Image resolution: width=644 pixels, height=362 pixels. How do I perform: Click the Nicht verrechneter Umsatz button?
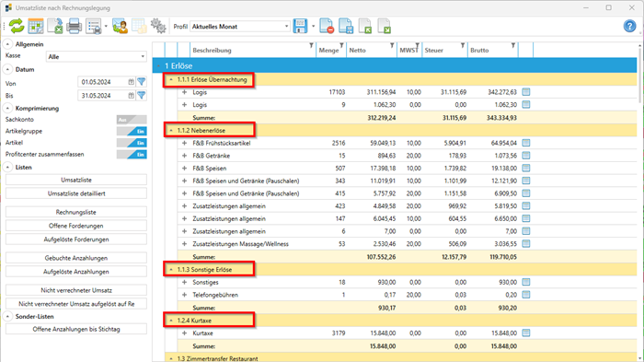[x=76, y=290]
